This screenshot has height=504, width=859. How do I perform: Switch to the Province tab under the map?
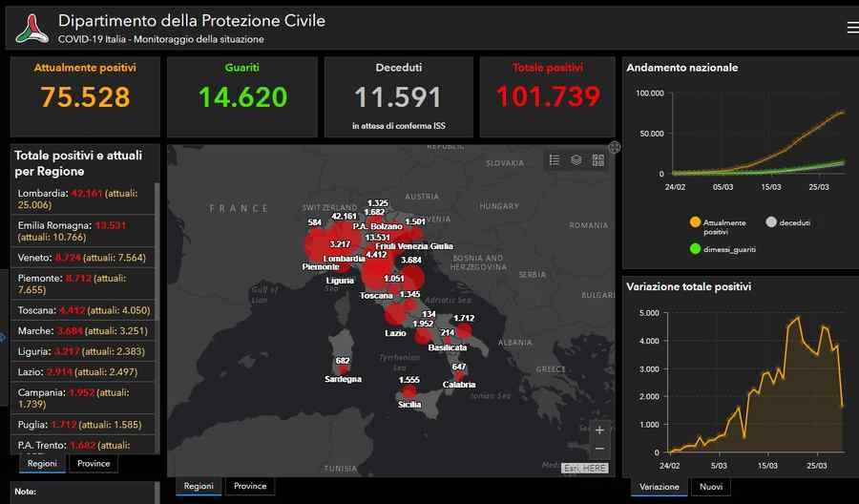(250, 486)
